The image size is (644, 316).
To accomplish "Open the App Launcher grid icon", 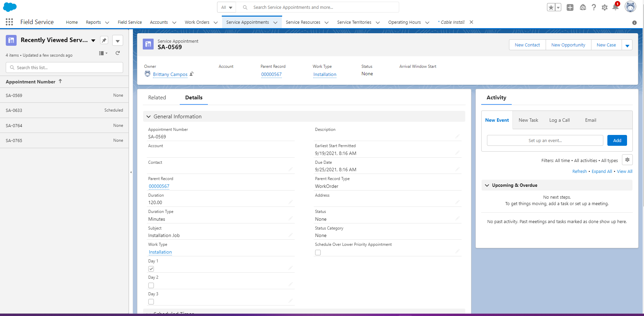I will click(9, 22).
